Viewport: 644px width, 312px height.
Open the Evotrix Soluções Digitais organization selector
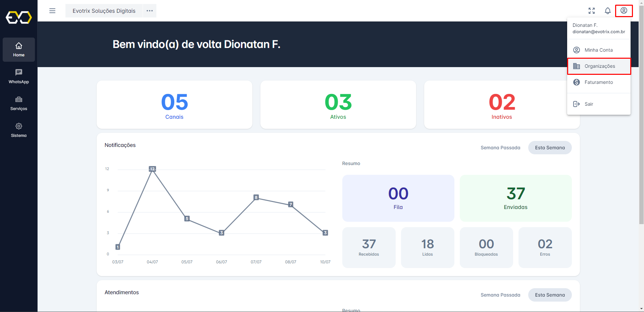[x=104, y=11]
